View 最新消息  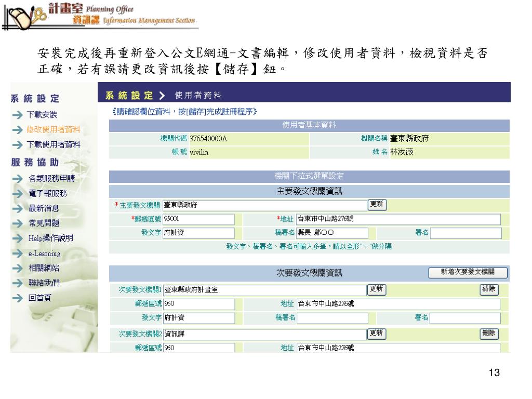tap(44, 208)
